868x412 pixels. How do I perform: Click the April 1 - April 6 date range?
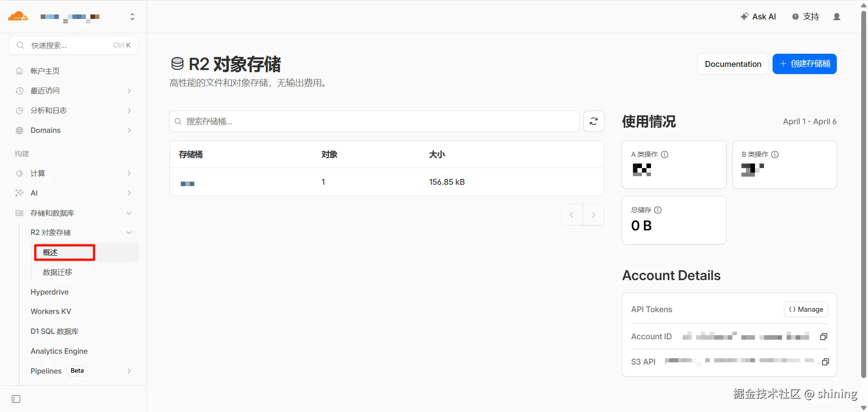point(810,122)
